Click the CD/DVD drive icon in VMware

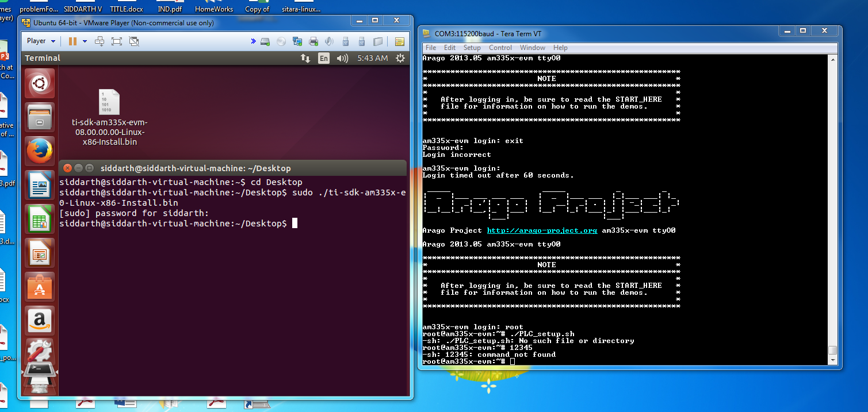(x=281, y=41)
